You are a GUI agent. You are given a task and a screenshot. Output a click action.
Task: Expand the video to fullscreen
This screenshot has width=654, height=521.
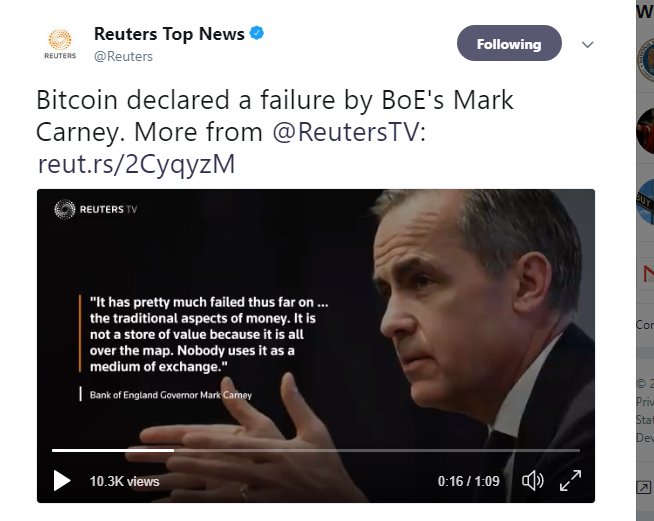pos(570,481)
